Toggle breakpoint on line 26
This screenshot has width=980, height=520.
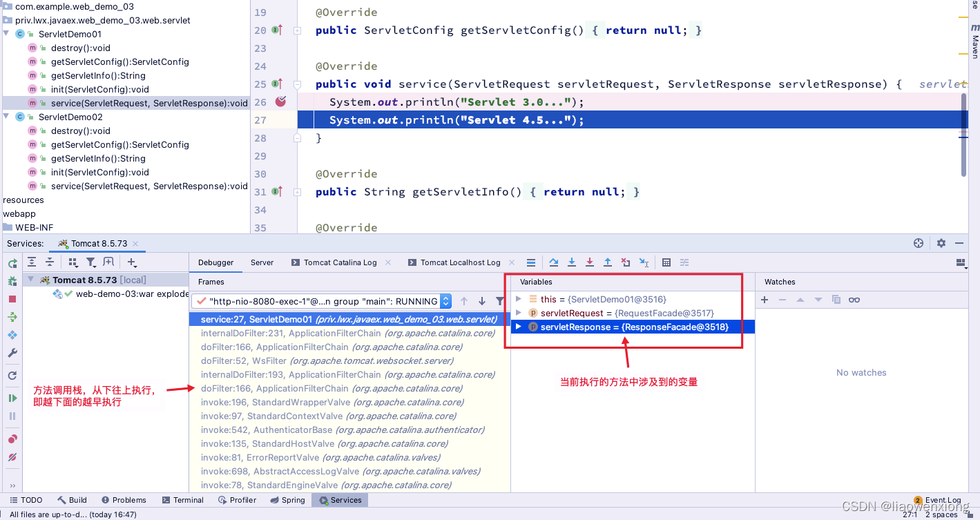(280, 102)
